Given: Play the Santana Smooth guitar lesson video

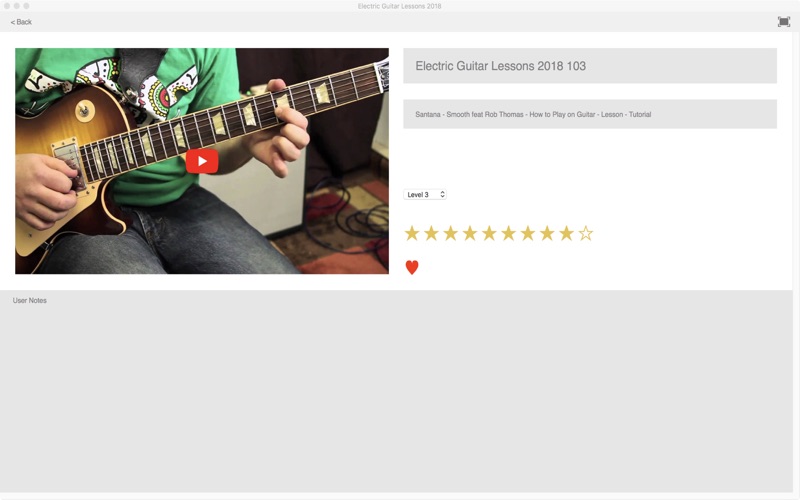Looking at the screenshot, I should [x=202, y=161].
